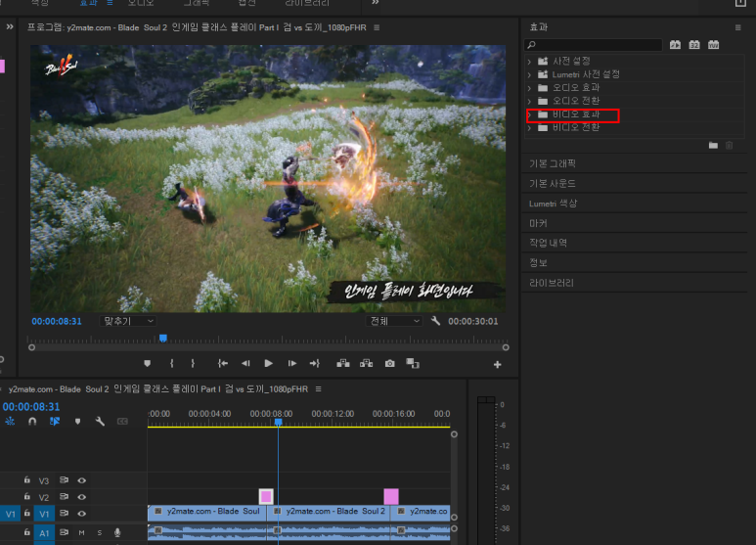Image resolution: width=756 pixels, height=545 pixels.
Task: Filter 32-bit color effects icon
Action: click(694, 45)
